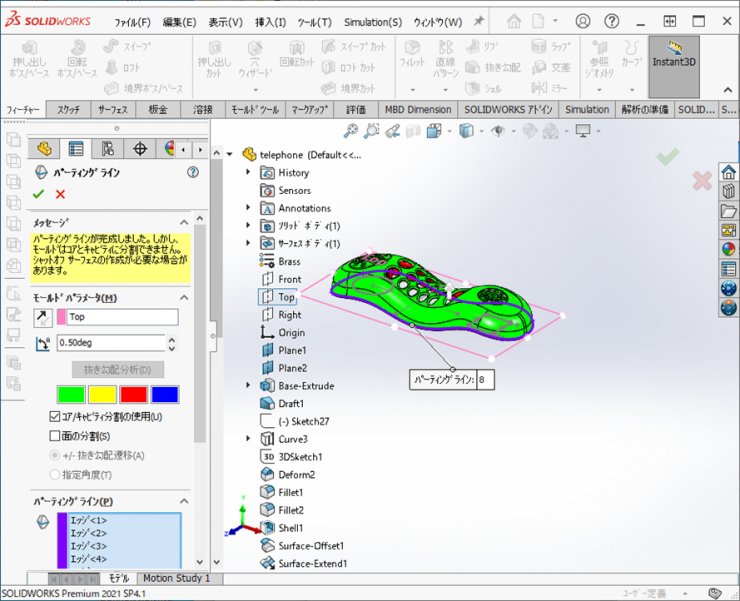Open the 挿入(I) menu

coord(270,22)
